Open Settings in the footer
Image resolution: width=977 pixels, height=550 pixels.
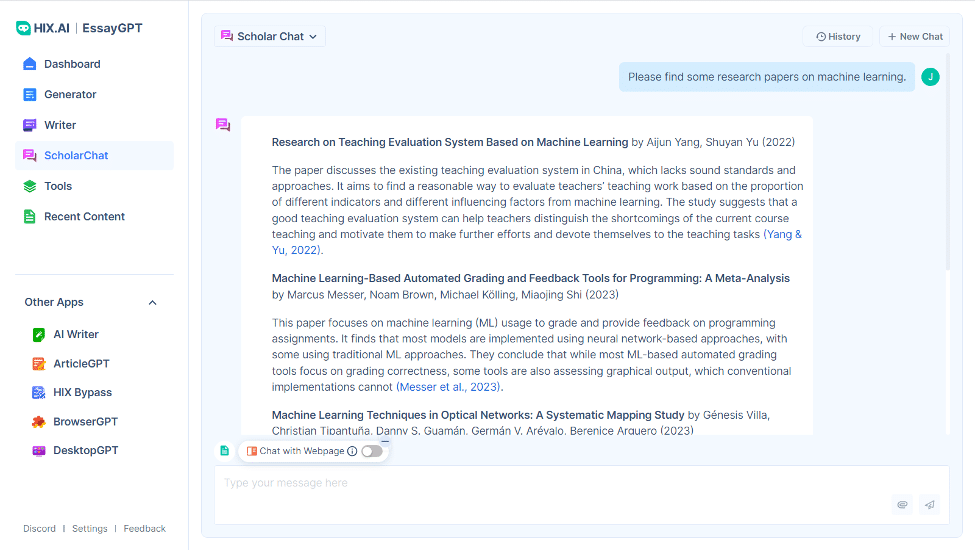tap(90, 529)
